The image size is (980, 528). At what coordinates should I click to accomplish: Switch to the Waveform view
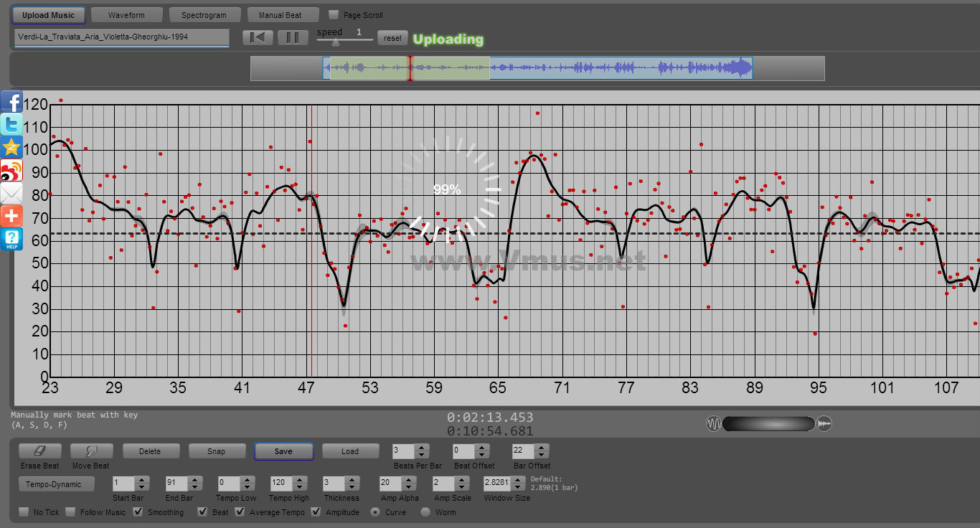126,15
